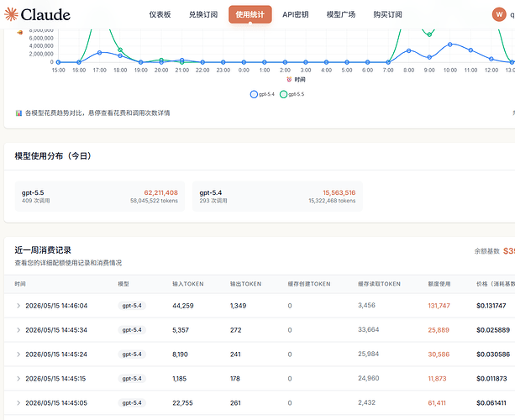Click cache read value 24,960
Image resolution: width=515 pixels, height=420 pixels.
369,378
